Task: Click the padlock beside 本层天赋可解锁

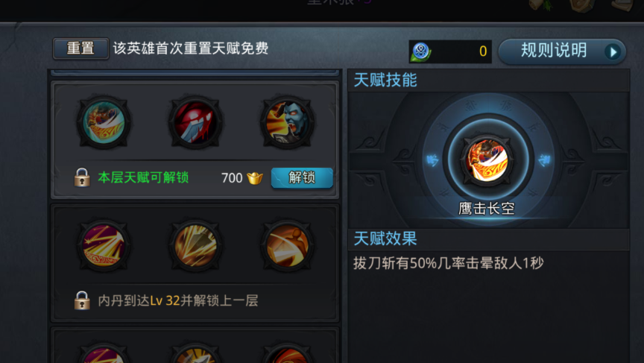Action: (82, 177)
